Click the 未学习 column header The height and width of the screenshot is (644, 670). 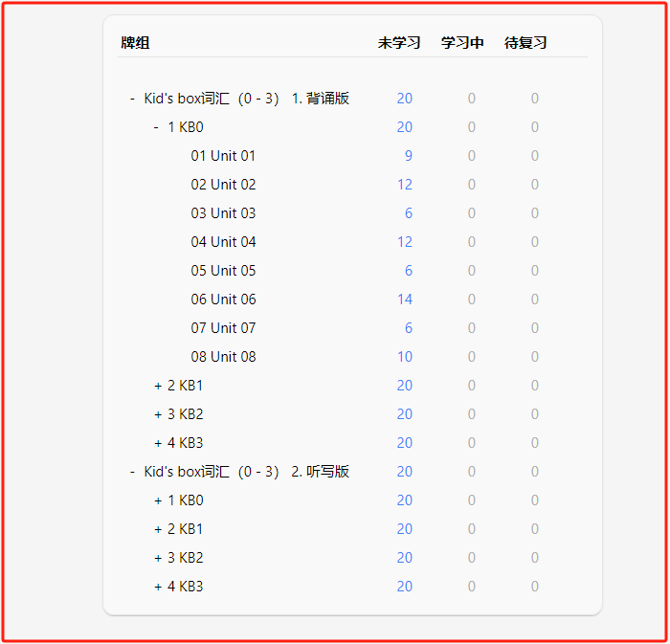pyautogui.click(x=399, y=43)
